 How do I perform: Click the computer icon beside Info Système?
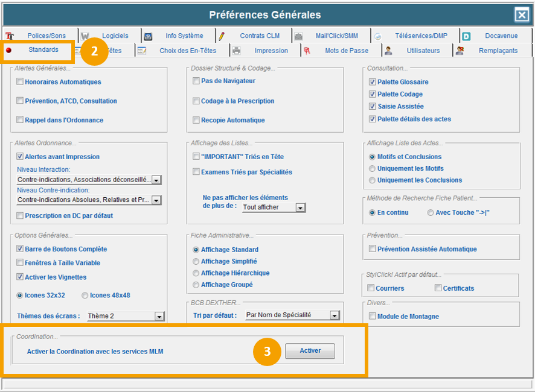148,36
